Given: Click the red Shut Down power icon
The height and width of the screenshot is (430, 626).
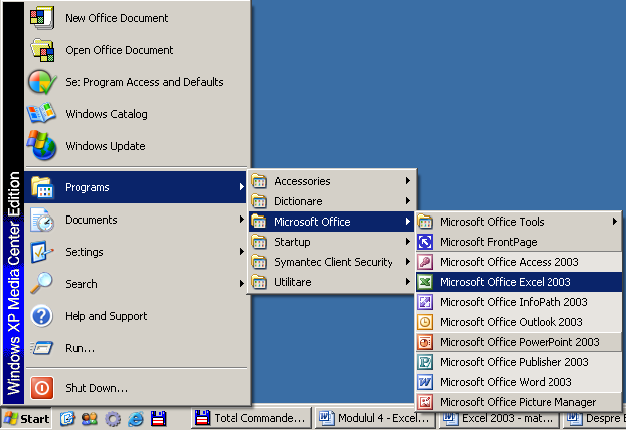Looking at the screenshot, I should (42, 388).
